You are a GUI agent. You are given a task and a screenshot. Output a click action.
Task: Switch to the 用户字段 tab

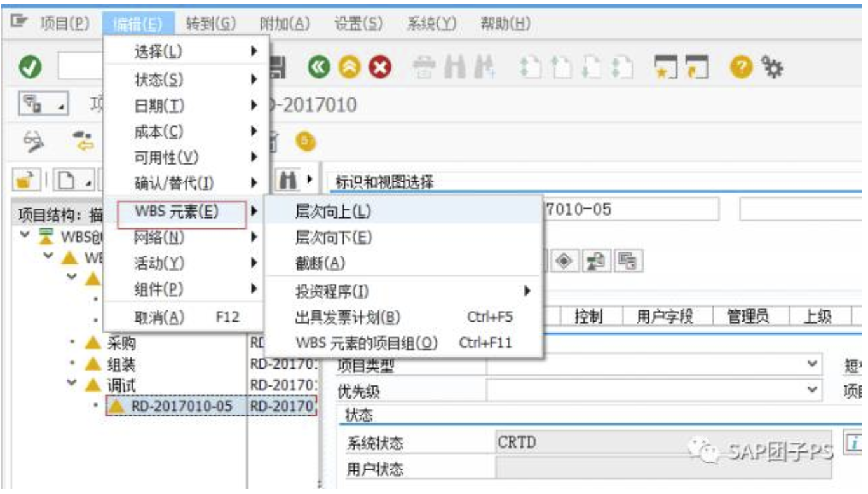[665, 316]
